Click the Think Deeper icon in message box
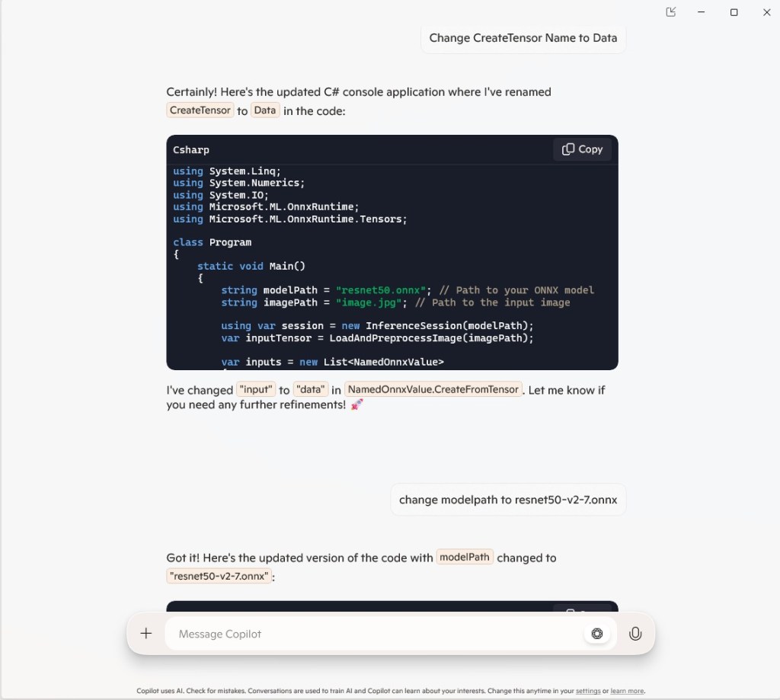Viewport: 780px width, 700px height. [597, 634]
